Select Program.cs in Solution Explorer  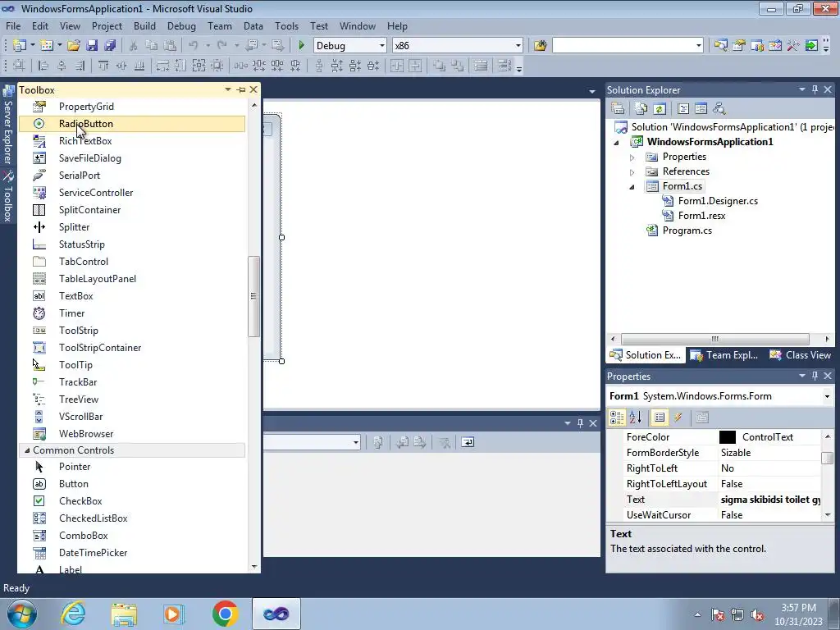687,231
